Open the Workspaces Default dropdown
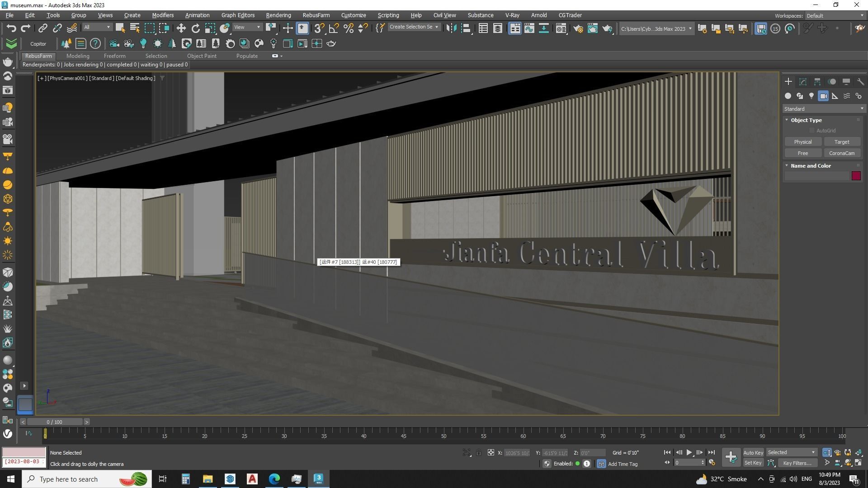 (x=835, y=16)
